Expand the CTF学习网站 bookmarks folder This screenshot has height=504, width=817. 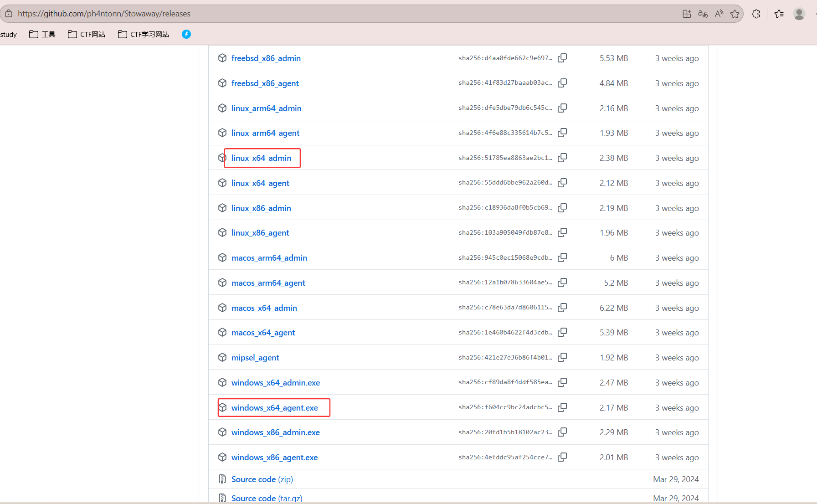[x=144, y=34]
